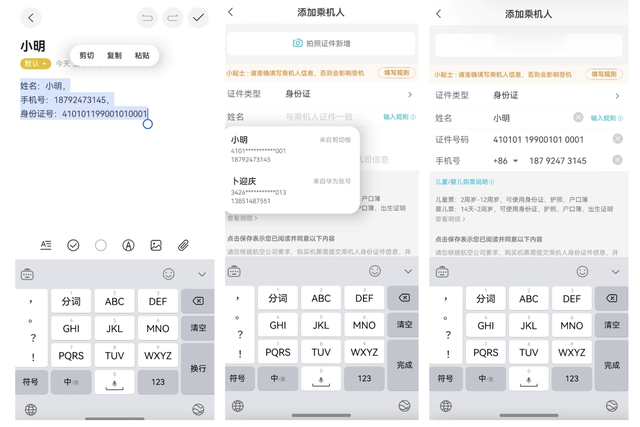Tap swirl icon under filled-form screen keyboard
This screenshot has width=640, height=427.
(612, 406)
